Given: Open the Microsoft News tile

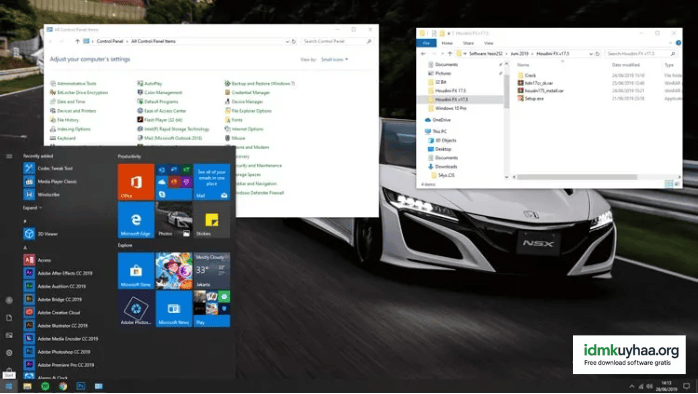Looking at the screenshot, I should click(x=174, y=309).
